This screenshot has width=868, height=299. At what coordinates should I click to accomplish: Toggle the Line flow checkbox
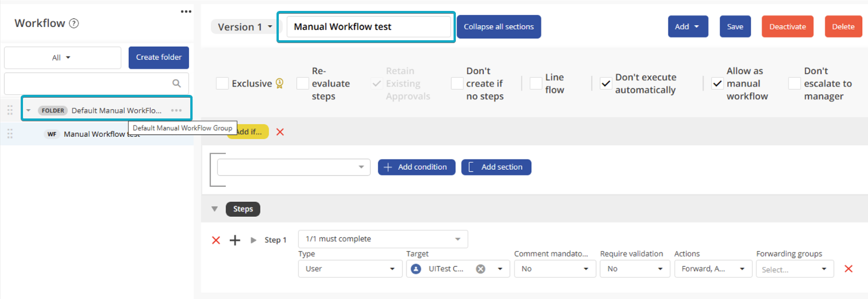click(536, 84)
